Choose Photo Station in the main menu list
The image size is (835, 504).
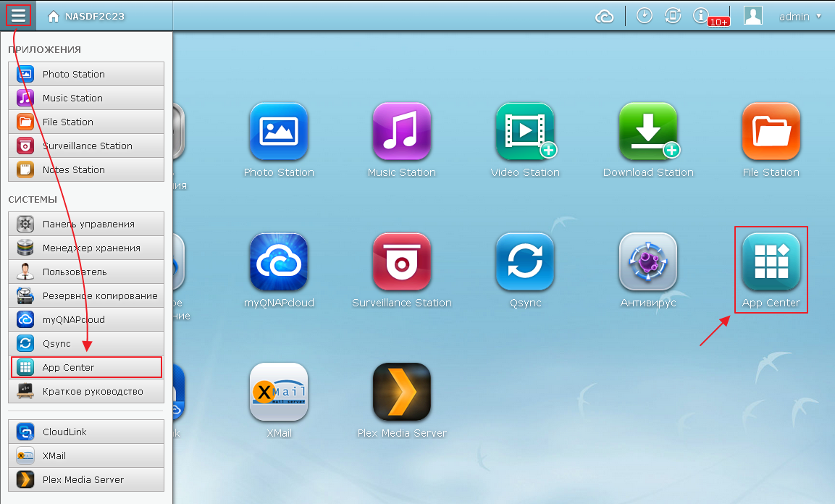pyautogui.click(x=86, y=74)
